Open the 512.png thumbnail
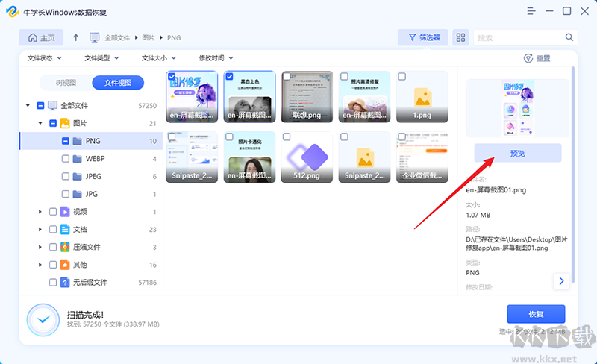This screenshot has height=364, width=597. (x=307, y=157)
